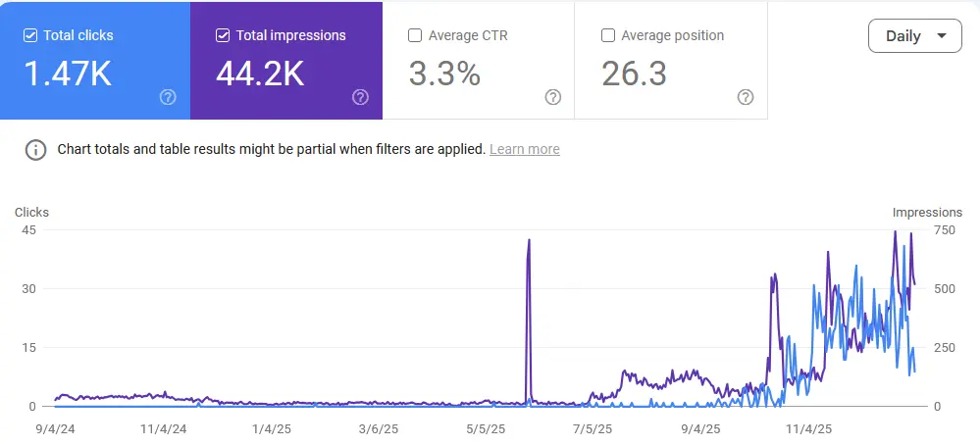Enable the Average position checkbox
Viewport: 980px width, 446px height.
click(607, 35)
